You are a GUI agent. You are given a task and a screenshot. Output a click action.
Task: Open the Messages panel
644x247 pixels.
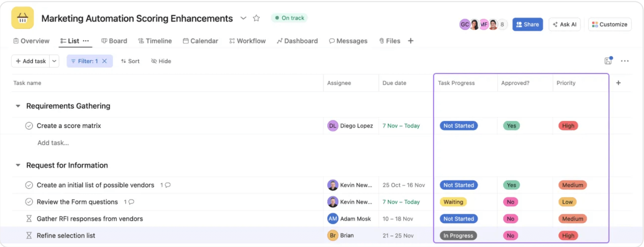348,41
